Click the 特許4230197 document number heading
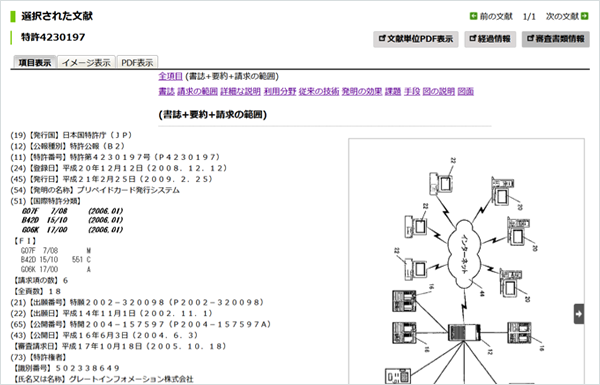This screenshot has width=600, height=385. tap(53, 38)
